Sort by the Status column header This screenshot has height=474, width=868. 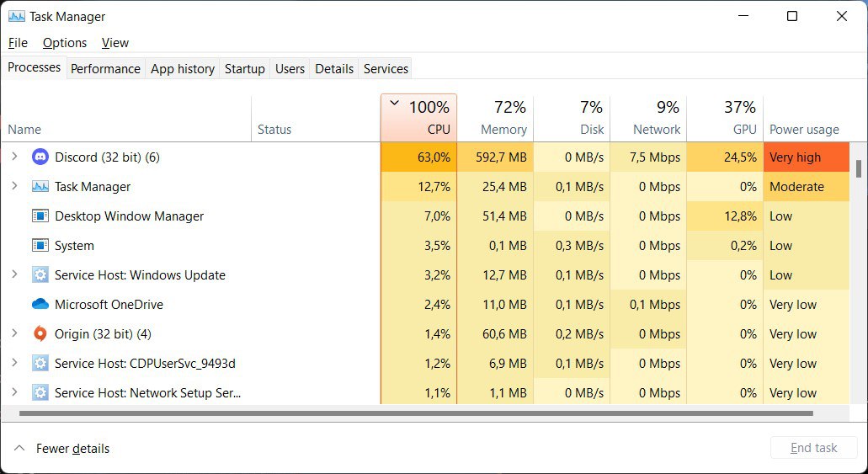(316, 118)
